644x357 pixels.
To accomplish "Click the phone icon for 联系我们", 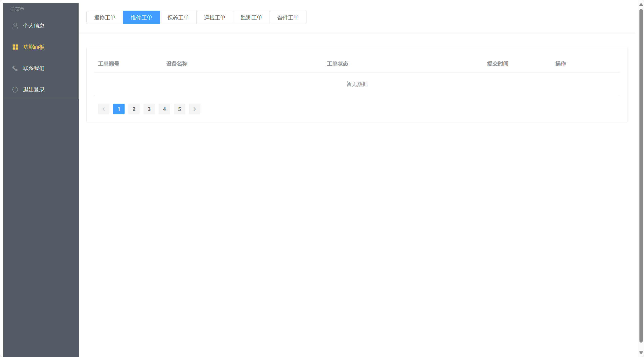I will pyautogui.click(x=15, y=68).
